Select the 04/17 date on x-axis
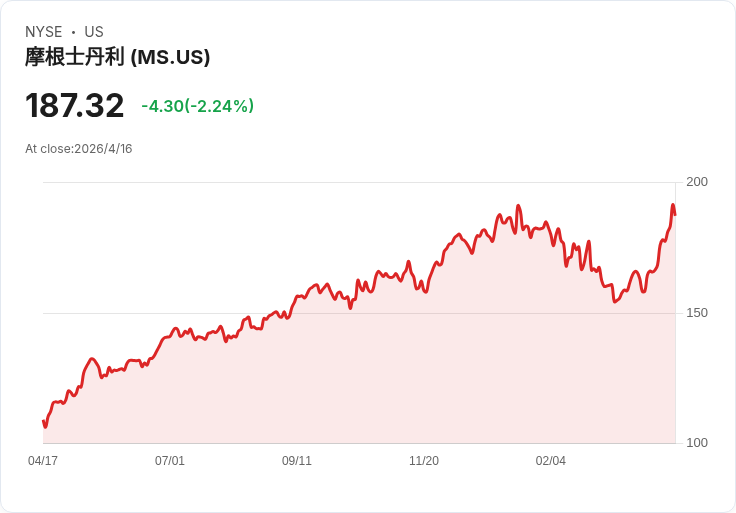The height and width of the screenshot is (513, 736). pyautogui.click(x=43, y=461)
